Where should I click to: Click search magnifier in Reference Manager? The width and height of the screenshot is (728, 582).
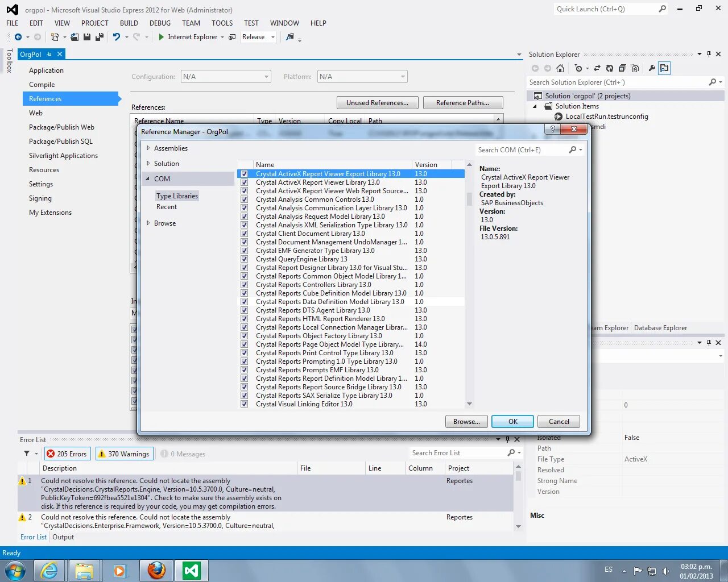(573, 150)
